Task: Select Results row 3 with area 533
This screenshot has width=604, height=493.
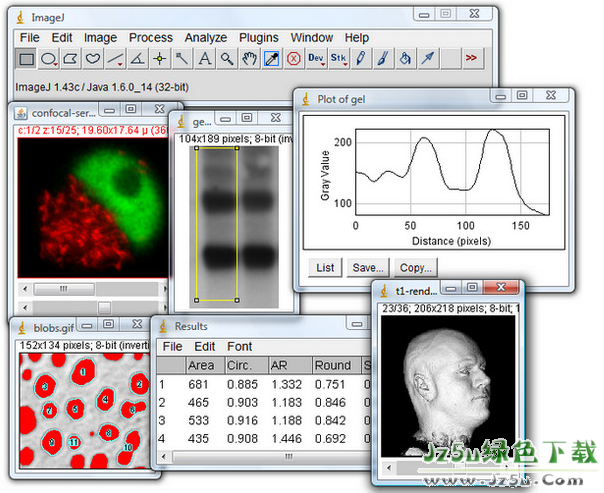Action: [x=263, y=421]
